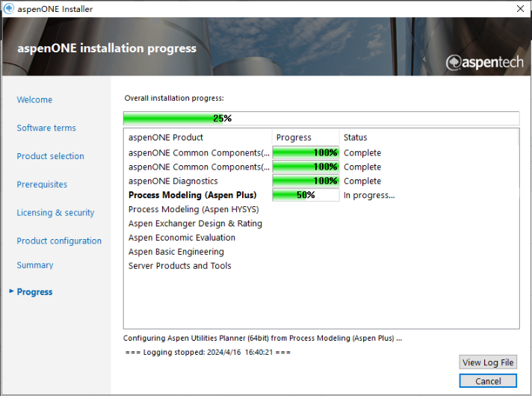This screenshot has width=532, height=396.
Task: Click the Configuring Aspen Utilities Planner message
Action: pos(262,338)
